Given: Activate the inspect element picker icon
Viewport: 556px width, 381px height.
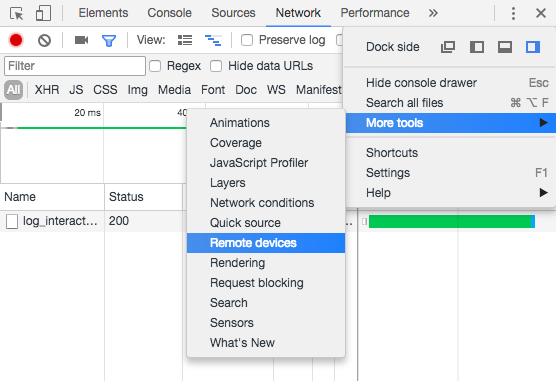Looking at the screenshot, I should point(17,13).
